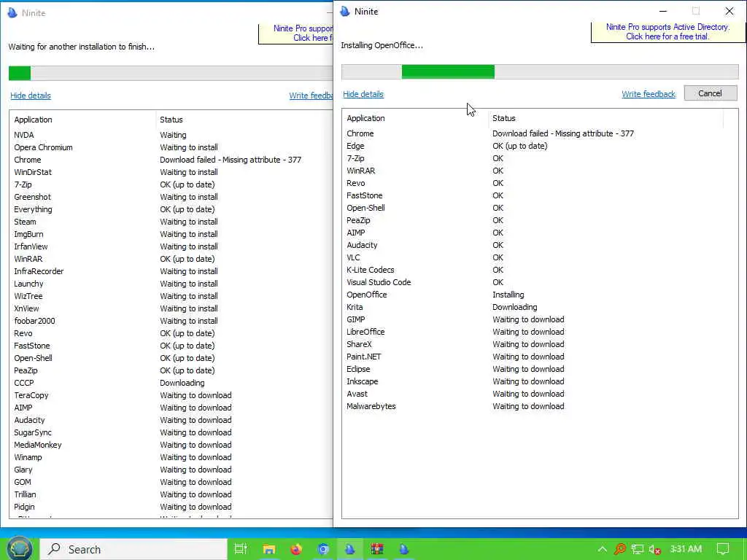Image resolution: width=747 pixels, height=560 pixels.
Task: Select the VLC row
Action: (x=540, y=257)
